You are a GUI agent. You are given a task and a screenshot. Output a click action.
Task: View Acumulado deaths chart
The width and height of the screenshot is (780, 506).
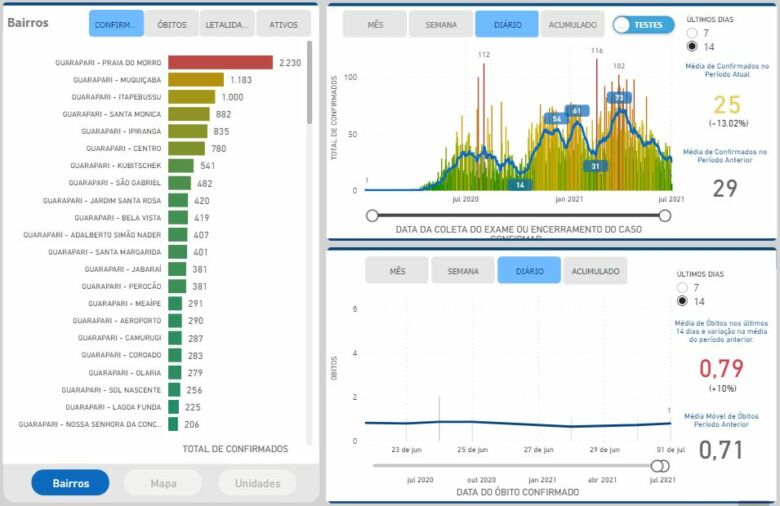click(x=595, y=271)
